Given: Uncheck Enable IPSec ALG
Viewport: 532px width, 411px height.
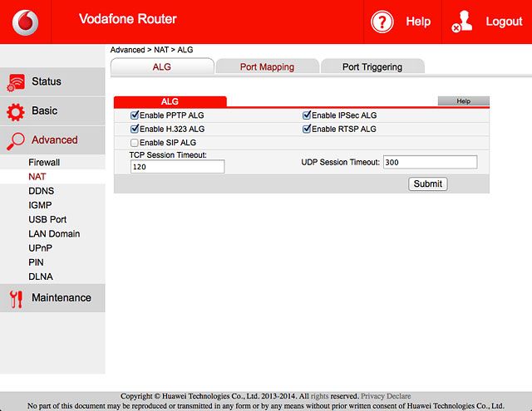Looking at the screenshot, I should coord(307,115).
